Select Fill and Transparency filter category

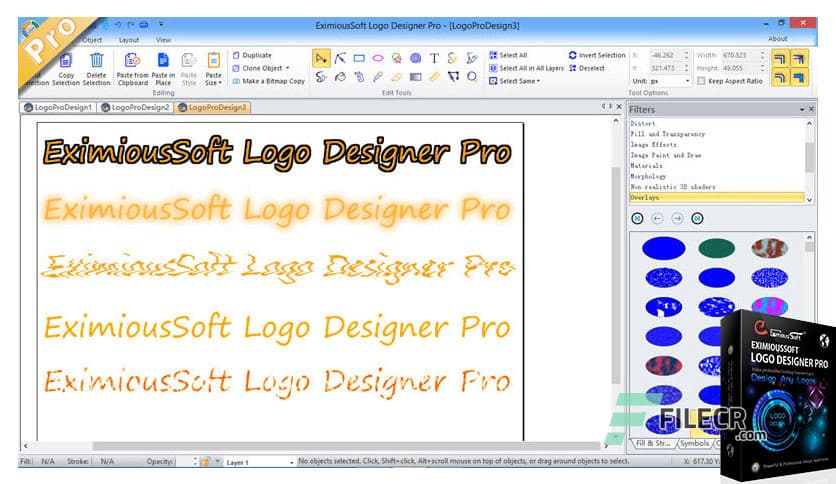(x=668, y=134)
